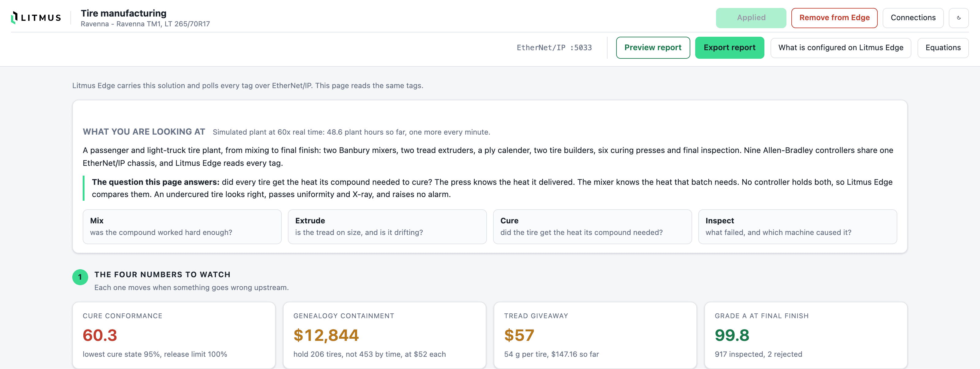This screenshot has height=369, width=980.
Task: Click the Tire manufacturing title
Action: coord(124,13)
